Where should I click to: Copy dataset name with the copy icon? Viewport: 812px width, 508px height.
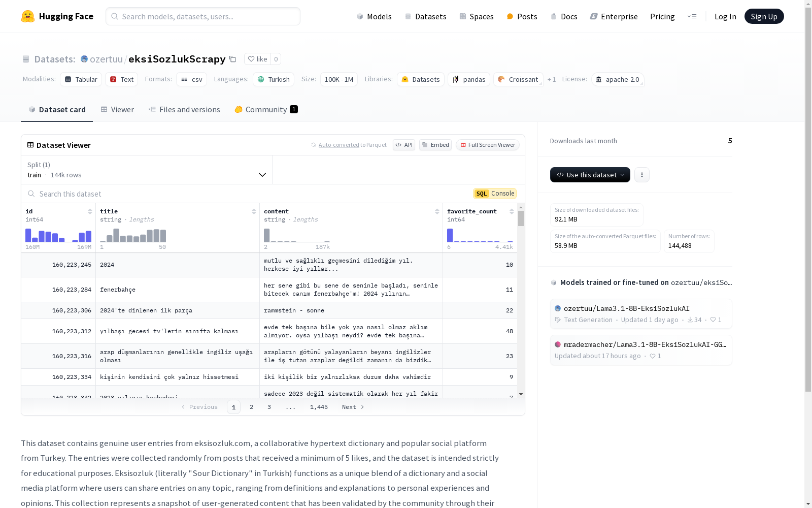(232, 59)
